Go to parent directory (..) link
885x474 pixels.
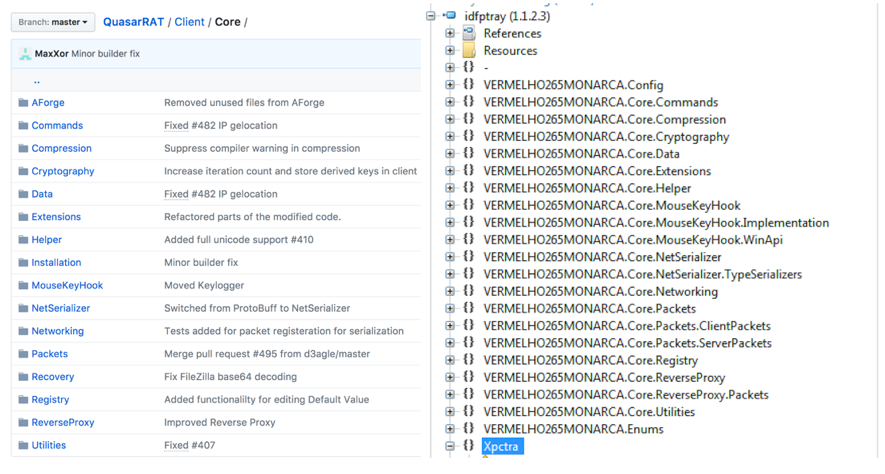(x=37, y=81)
